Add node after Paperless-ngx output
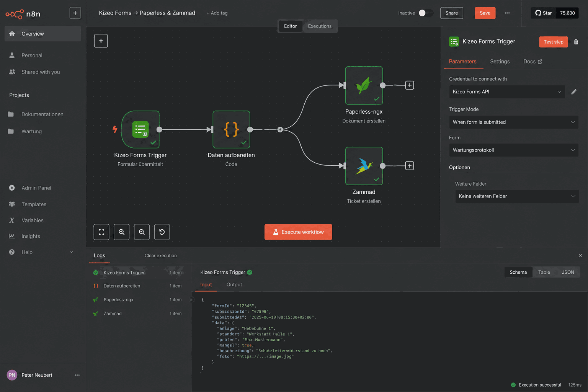588x392 pixels. coord(410,85)
